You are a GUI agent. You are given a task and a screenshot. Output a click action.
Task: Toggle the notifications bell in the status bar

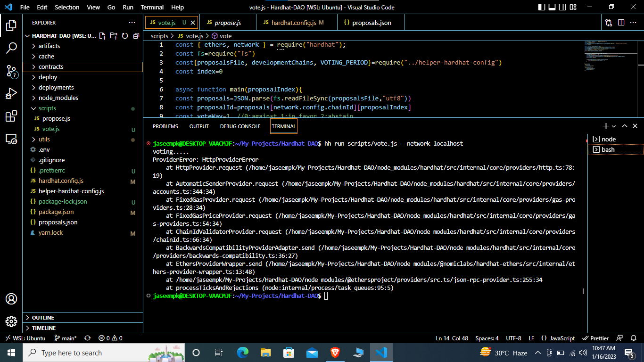634,338
